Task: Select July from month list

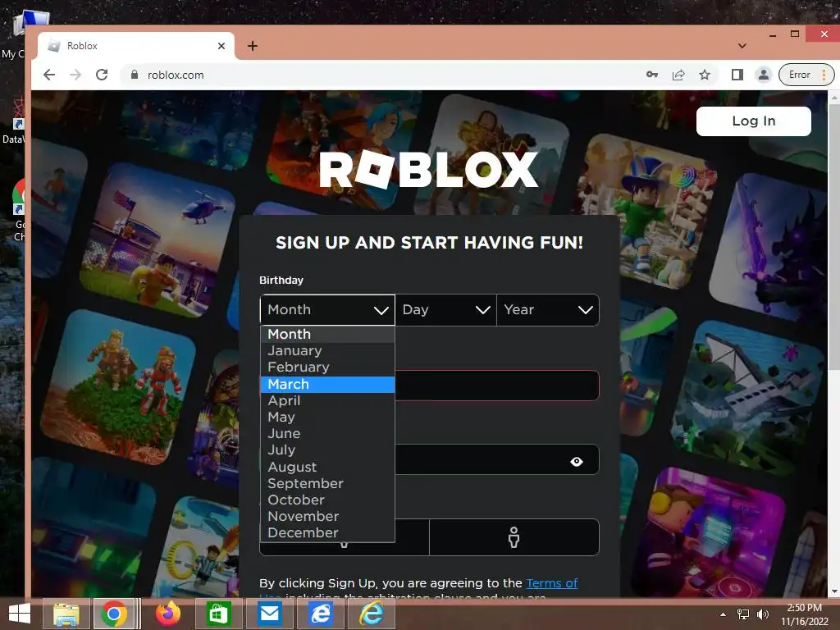Action: 327,450
